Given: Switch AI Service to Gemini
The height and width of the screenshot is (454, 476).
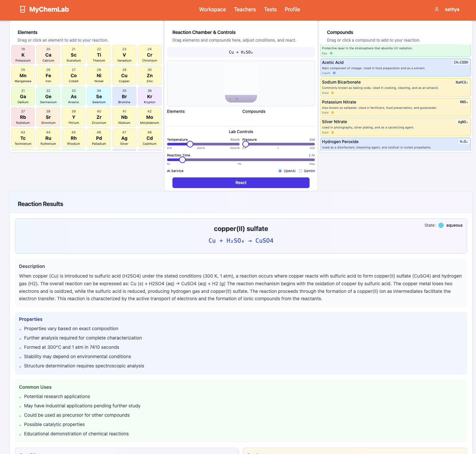Looking at the screenshot, I should (x=301, y=171).
